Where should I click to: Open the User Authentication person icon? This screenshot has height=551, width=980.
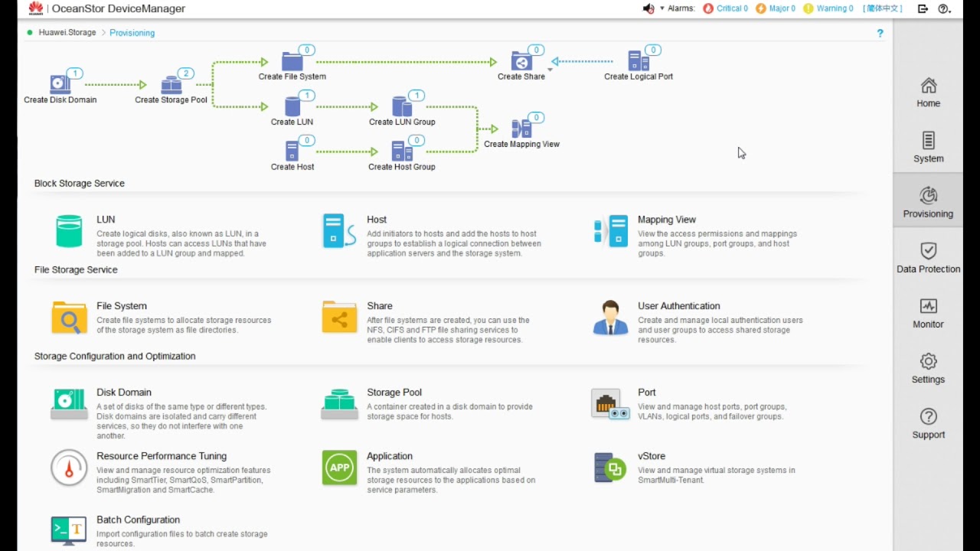pyautogui.click(x=610, y=318)
